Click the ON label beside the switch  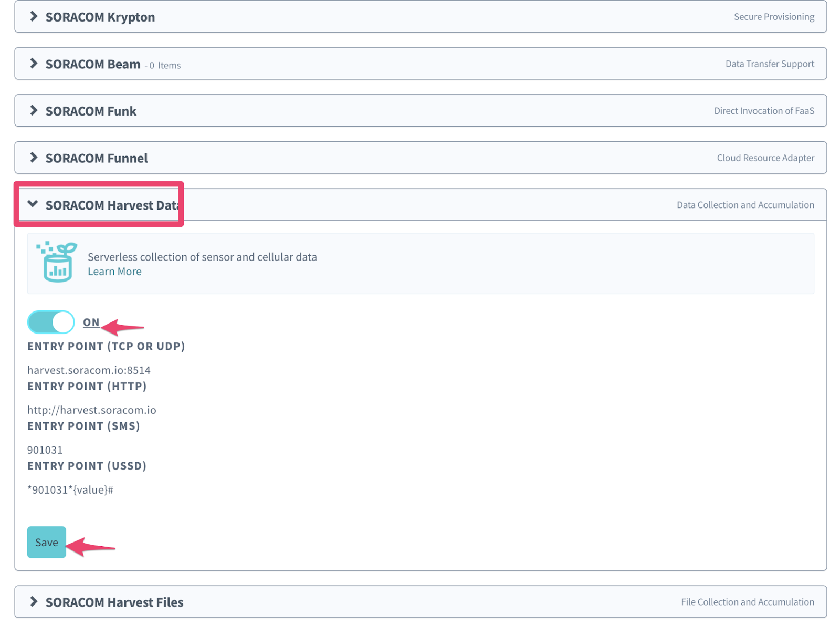91,322
